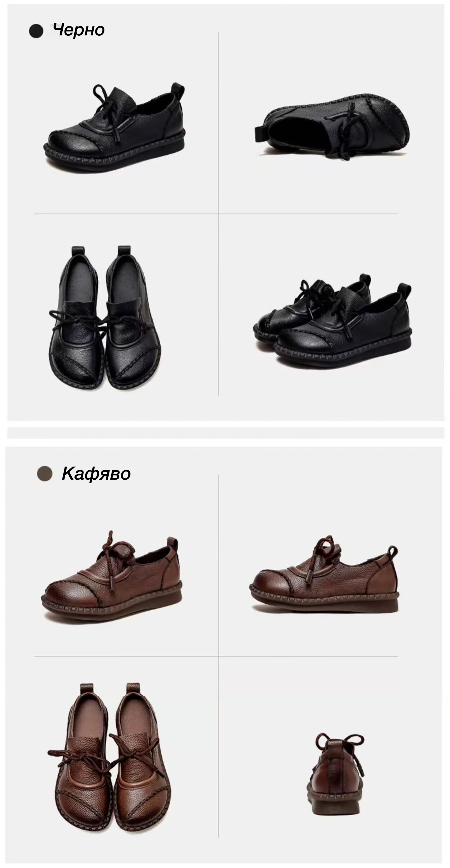Click the black color swatch dot
Image resolution: width=450 pixels, height=868 pixels.
coord(36,31)
